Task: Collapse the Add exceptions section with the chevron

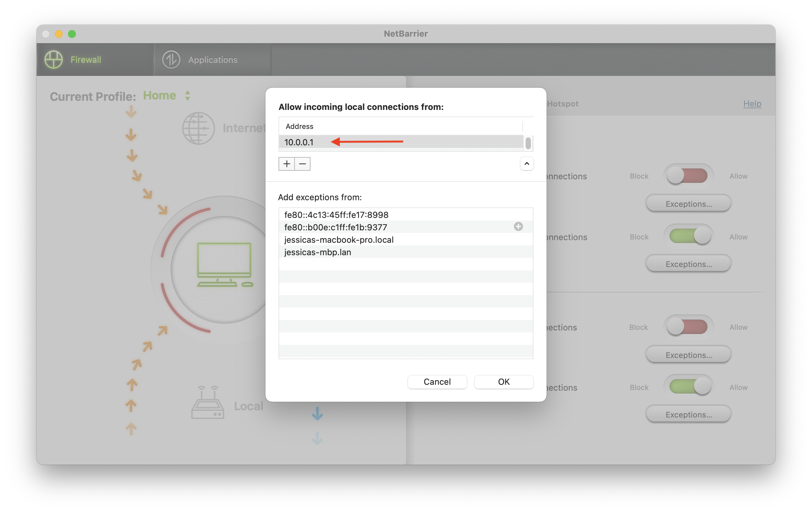Action: (x=526, y=164)
